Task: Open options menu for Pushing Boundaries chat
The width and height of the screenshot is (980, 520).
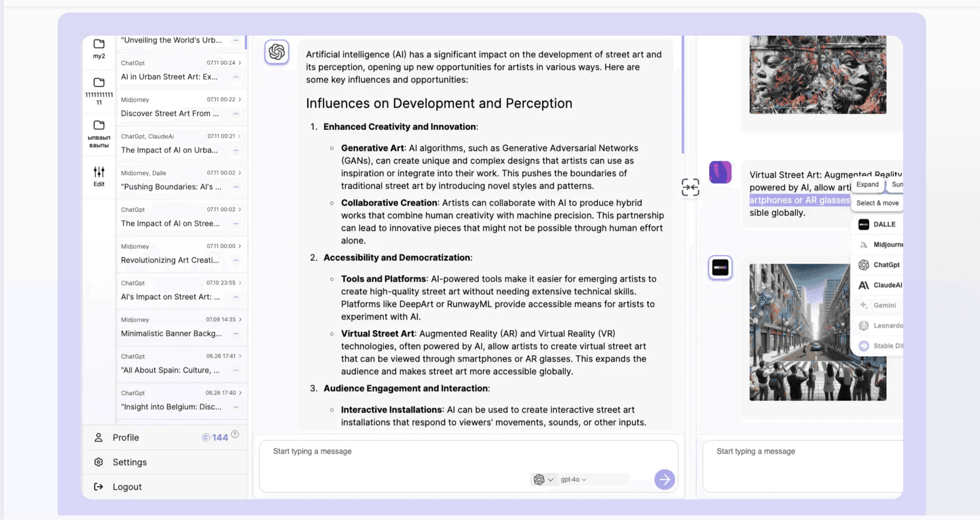Action: [236, 187]
